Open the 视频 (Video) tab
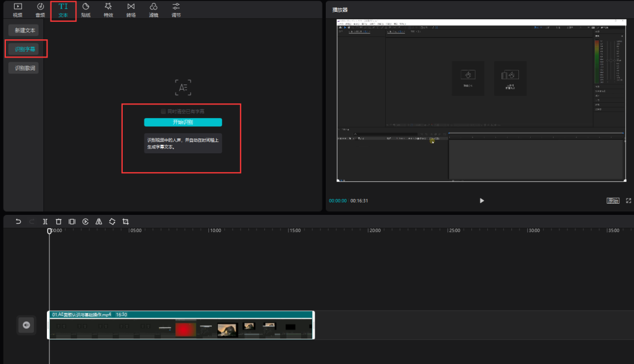 [18, 10]
